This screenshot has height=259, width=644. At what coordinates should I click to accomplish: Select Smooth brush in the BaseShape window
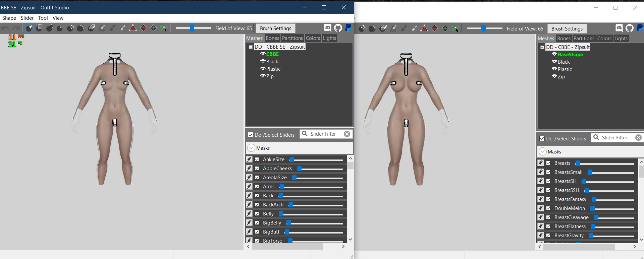[x=372, y=28]
